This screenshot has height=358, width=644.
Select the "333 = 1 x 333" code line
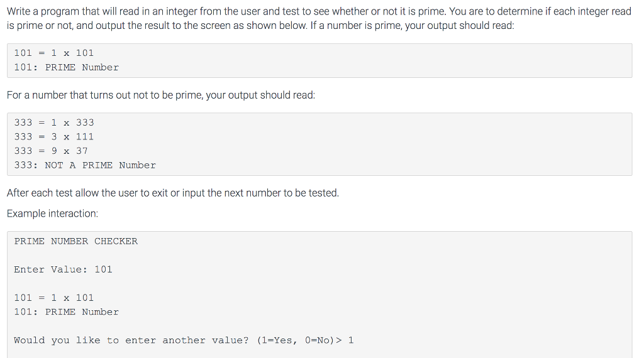54,122
